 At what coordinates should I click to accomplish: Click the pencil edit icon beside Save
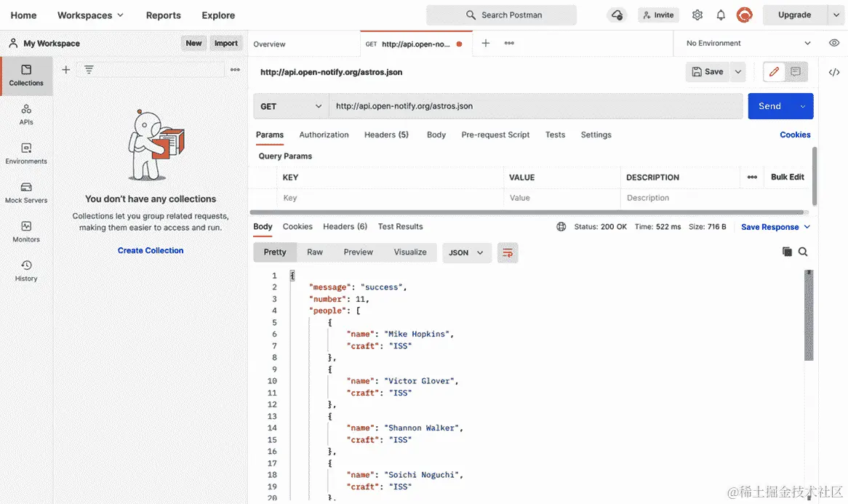[774, 71]
